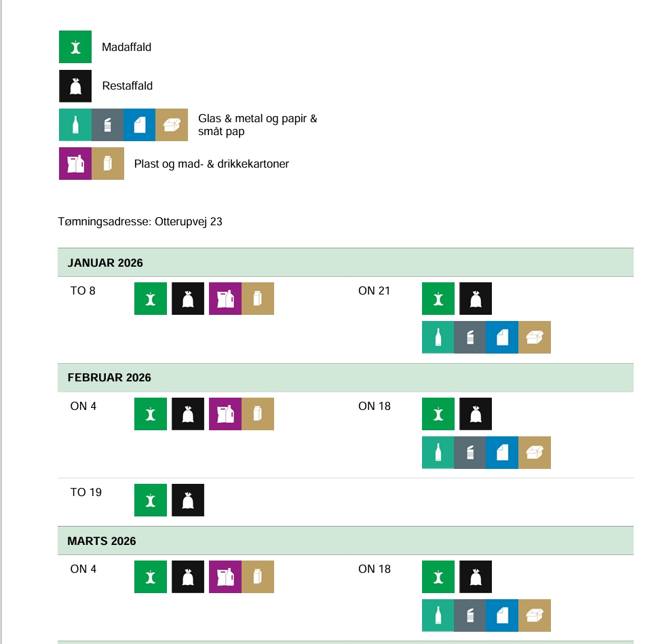The height and width of the screenshot is (644, 669).
Task: Click the TO 19 date label
Action: coord(86,492)
